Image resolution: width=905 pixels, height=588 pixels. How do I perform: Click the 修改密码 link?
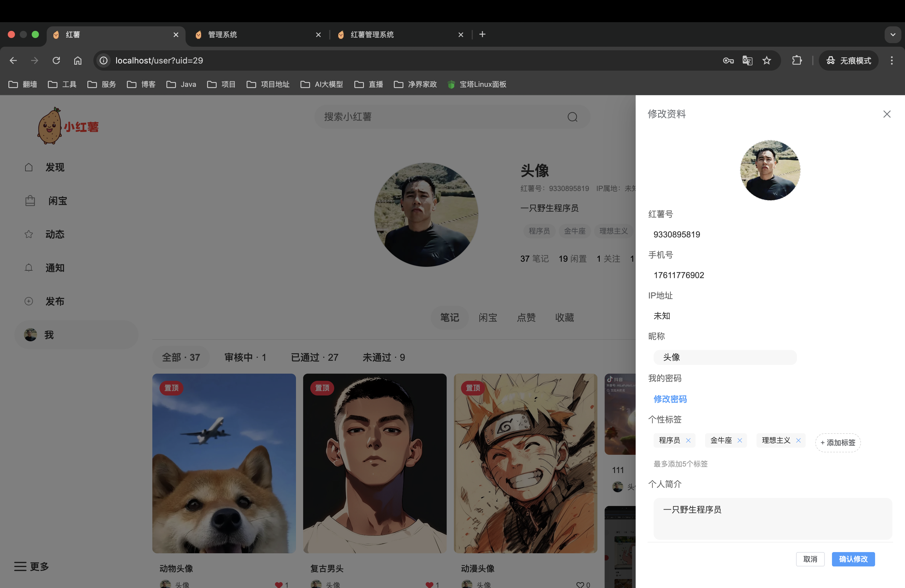(670, 399)
